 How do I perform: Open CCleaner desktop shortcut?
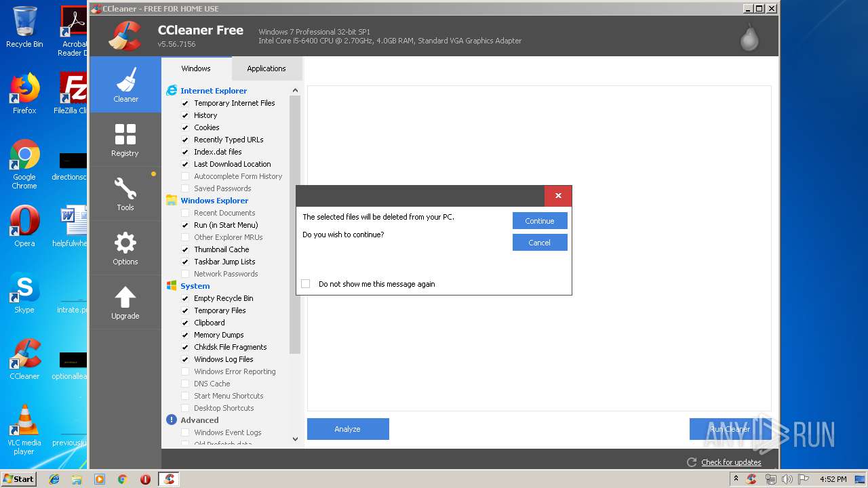[x=24, y=359]
